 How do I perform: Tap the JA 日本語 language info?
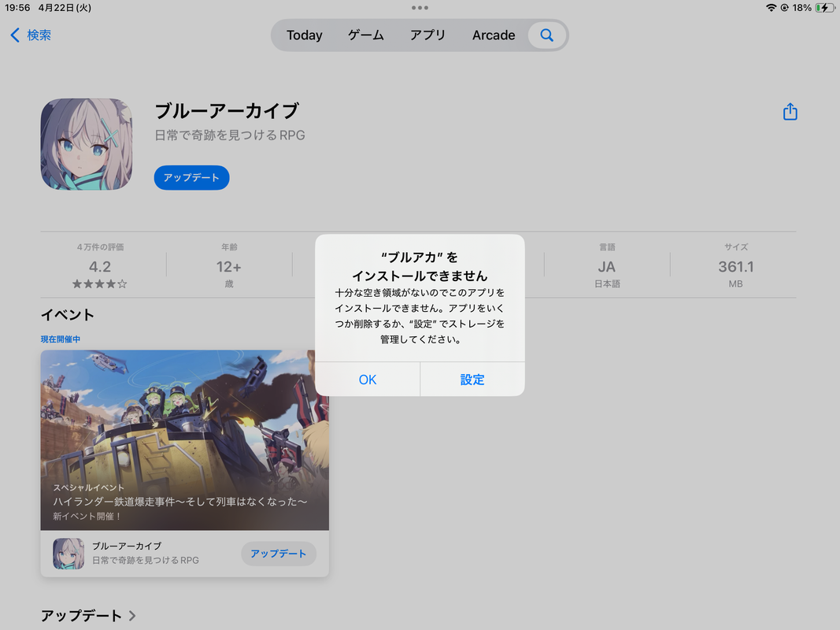pyautogui.click(x=606, y=266)
